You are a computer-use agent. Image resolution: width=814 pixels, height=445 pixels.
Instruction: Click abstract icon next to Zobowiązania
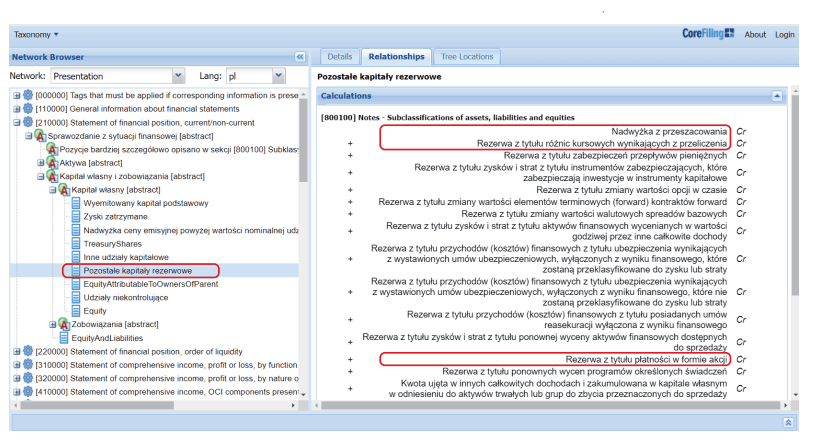point(64,324)
